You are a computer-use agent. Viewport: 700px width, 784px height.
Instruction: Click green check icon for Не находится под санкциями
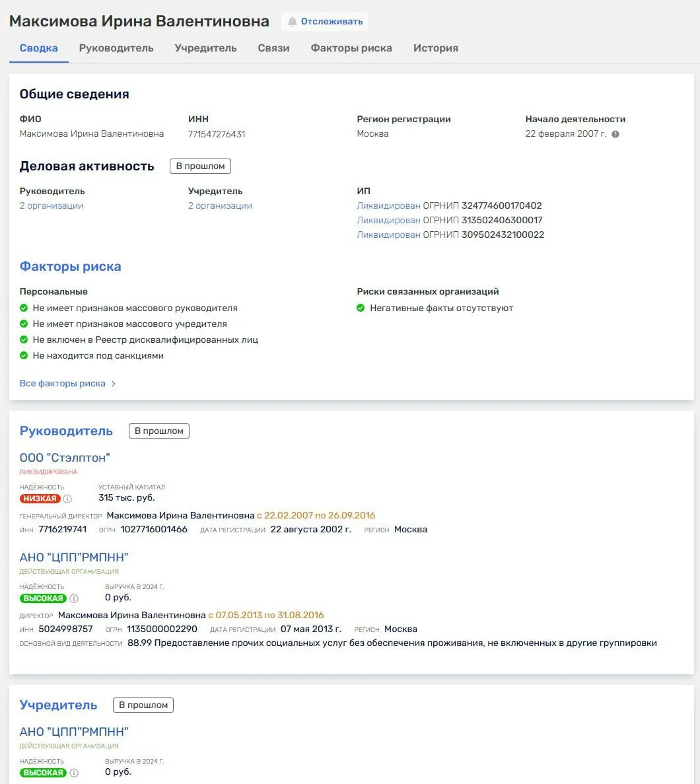tap(24, 355)
